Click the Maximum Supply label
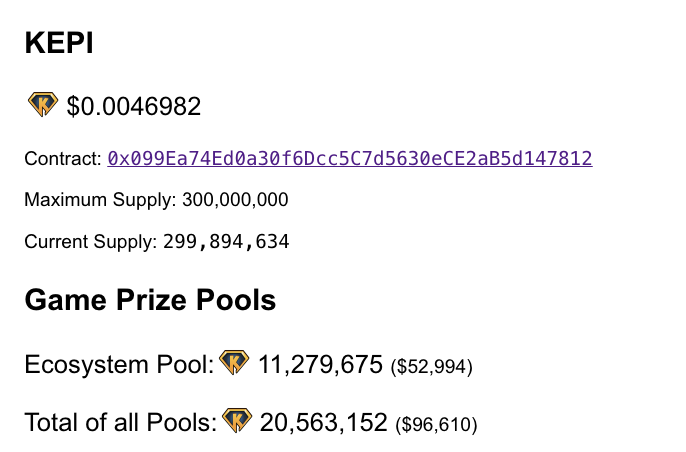 100,200
